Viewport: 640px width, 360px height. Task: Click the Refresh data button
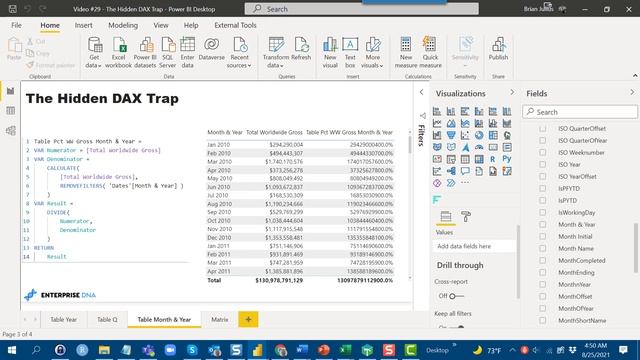click(301, 49)
